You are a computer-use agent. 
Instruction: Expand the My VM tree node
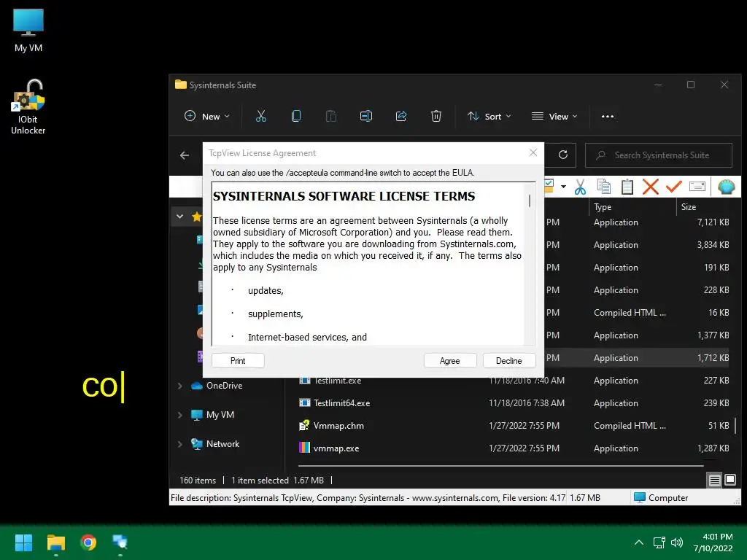point(179,415)
